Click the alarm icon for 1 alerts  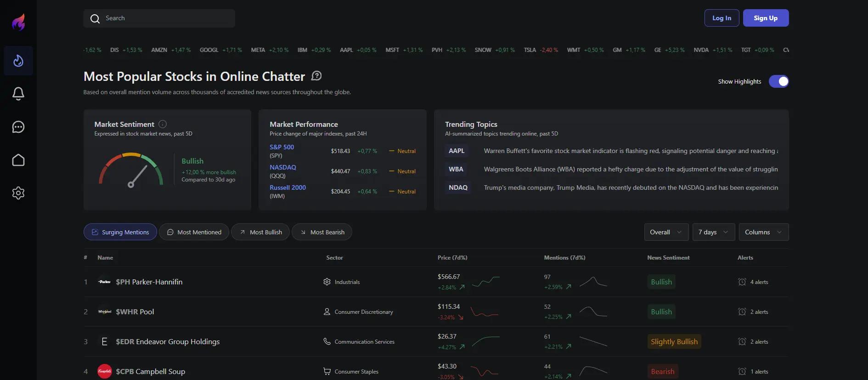click(742, 371)
